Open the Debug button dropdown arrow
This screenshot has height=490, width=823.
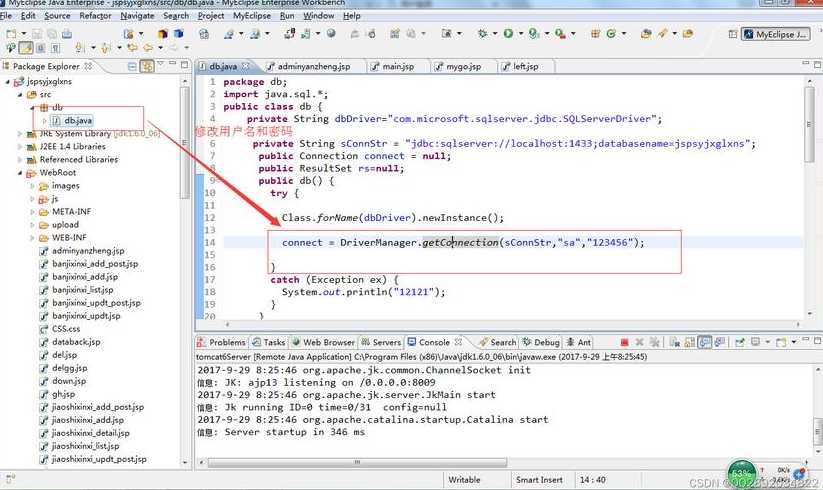pyautogui.click(x=495, y=34)
